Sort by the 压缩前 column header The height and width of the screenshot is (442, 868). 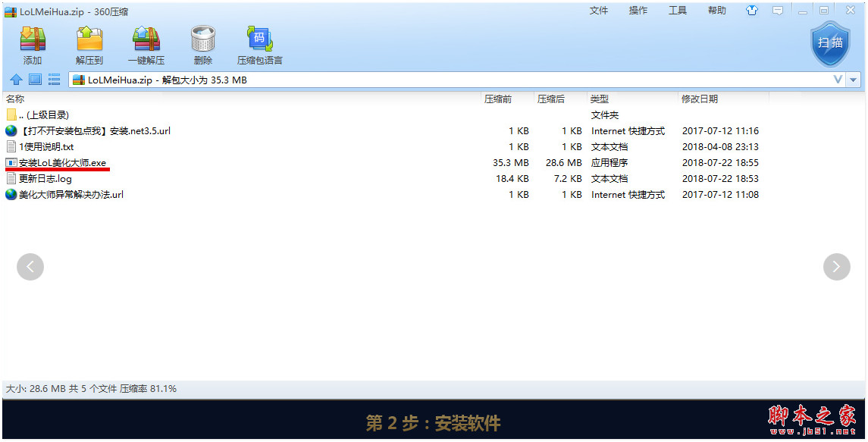pyautogui.click(x=498, y=99)
